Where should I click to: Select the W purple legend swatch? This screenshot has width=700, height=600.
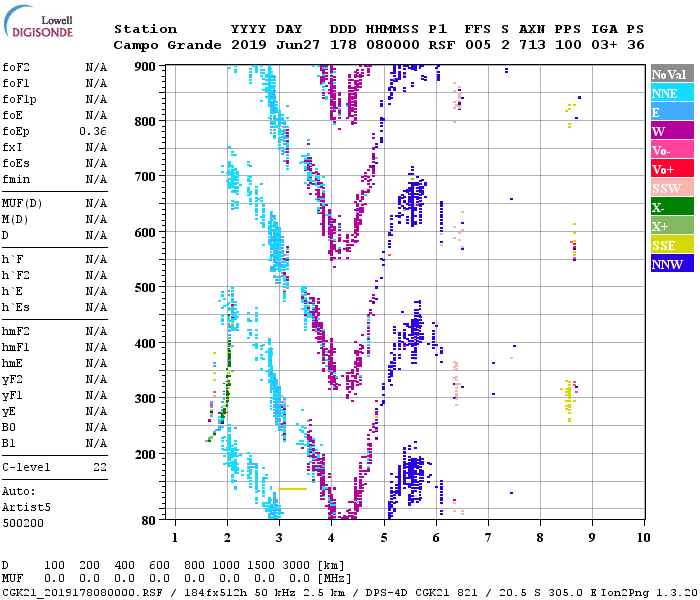[x=672, y=131]
